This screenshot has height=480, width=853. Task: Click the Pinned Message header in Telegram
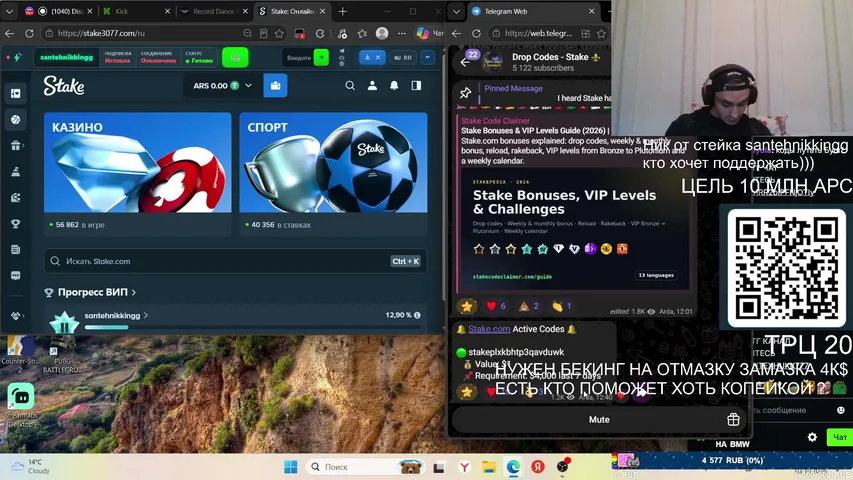[513, 88]
